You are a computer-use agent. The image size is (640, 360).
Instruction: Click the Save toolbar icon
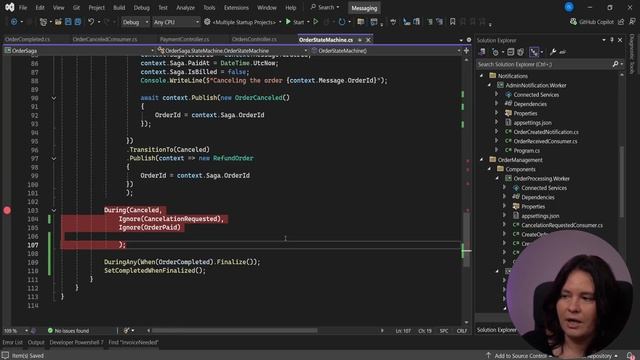68,22
